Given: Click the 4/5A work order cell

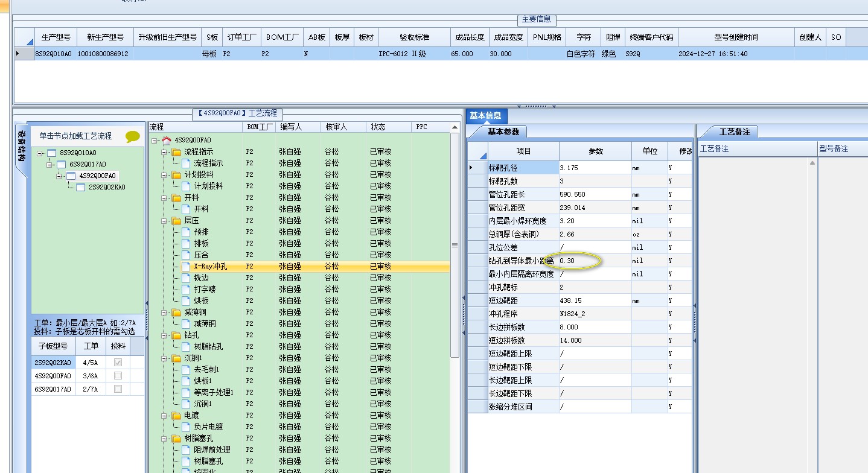Looking at the screenshot, I should (x=91, y=363).
